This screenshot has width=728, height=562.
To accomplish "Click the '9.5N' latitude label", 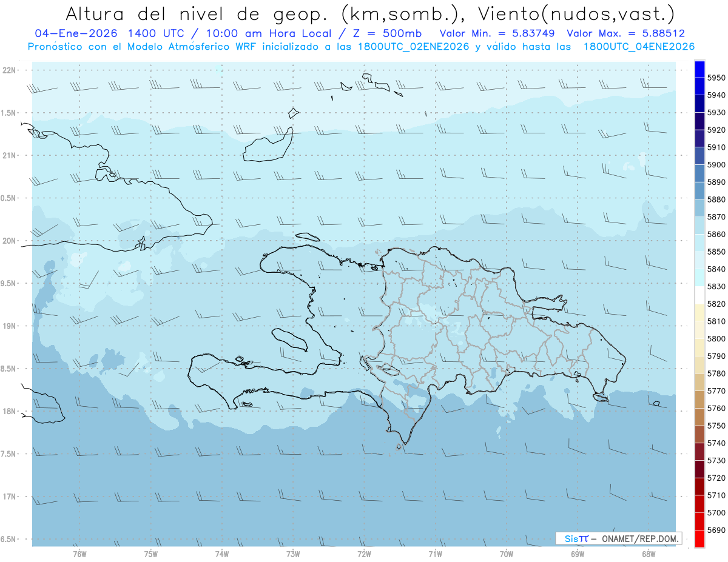I will coord(8,283).
